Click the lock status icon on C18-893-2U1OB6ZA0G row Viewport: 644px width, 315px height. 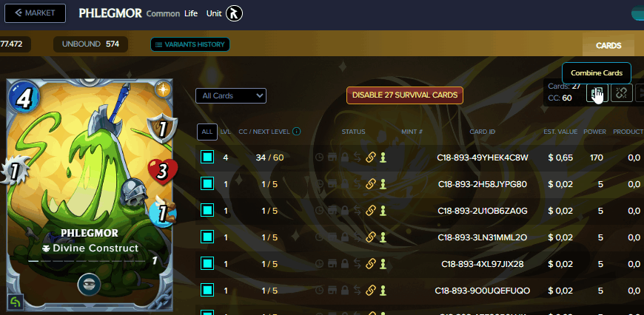(x=345, y=211)
